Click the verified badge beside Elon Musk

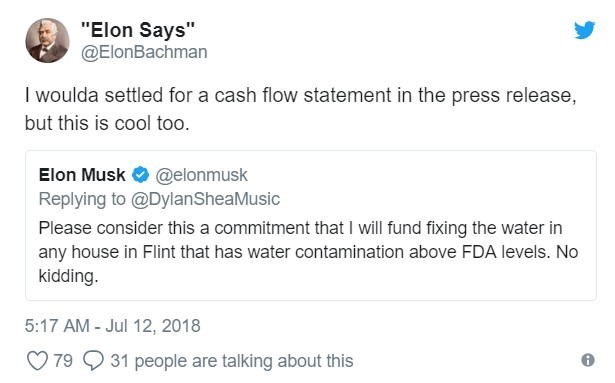click(x=140, y=175)
